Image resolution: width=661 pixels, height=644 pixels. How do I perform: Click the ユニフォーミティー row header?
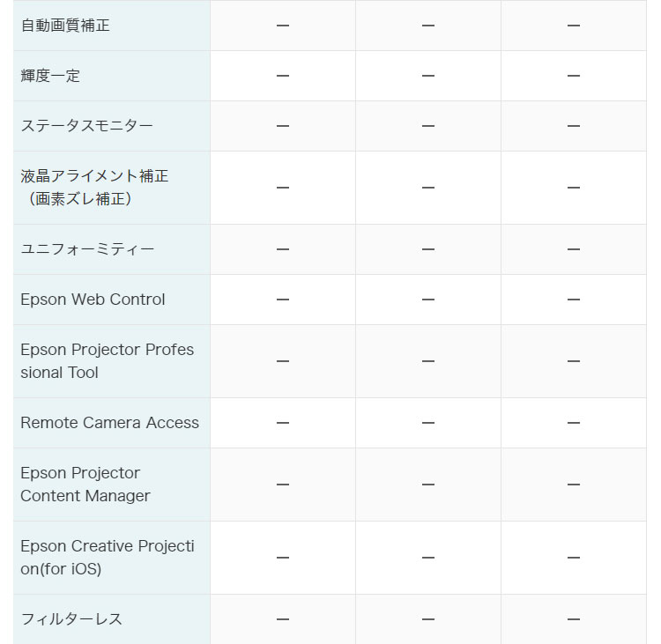click(87, 249)
